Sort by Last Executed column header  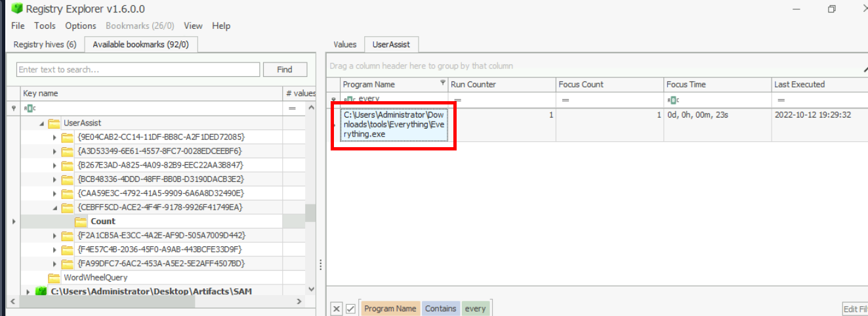coord(819,84)
